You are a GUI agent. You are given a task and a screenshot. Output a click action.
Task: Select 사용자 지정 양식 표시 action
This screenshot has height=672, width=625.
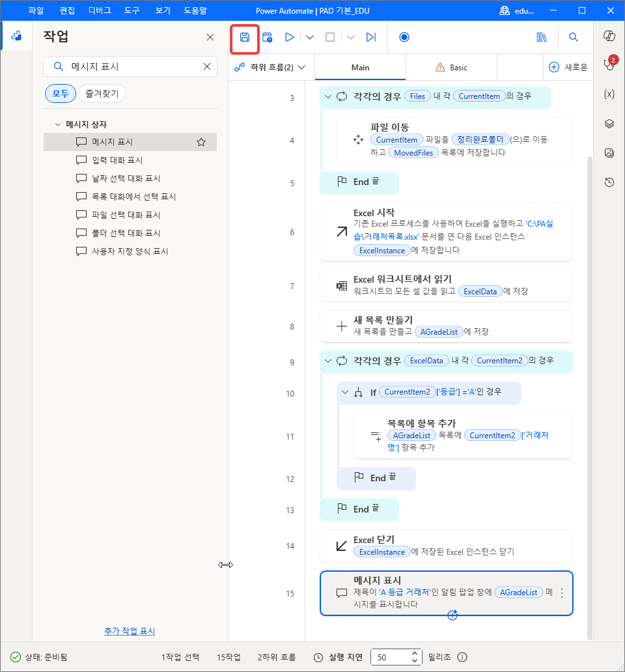coord(130,251)
